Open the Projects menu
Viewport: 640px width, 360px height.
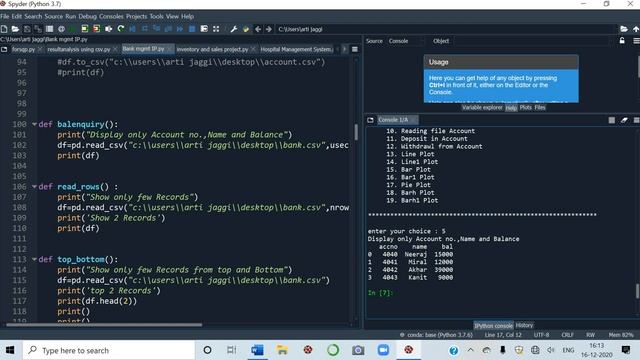136,16
